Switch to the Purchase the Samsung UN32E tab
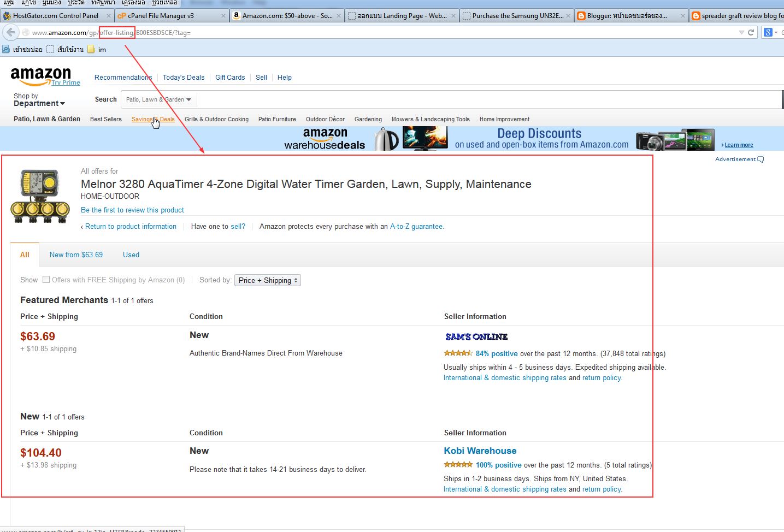Image resolution: width=784 pixels, height=532 pixels. pos(517,16)
